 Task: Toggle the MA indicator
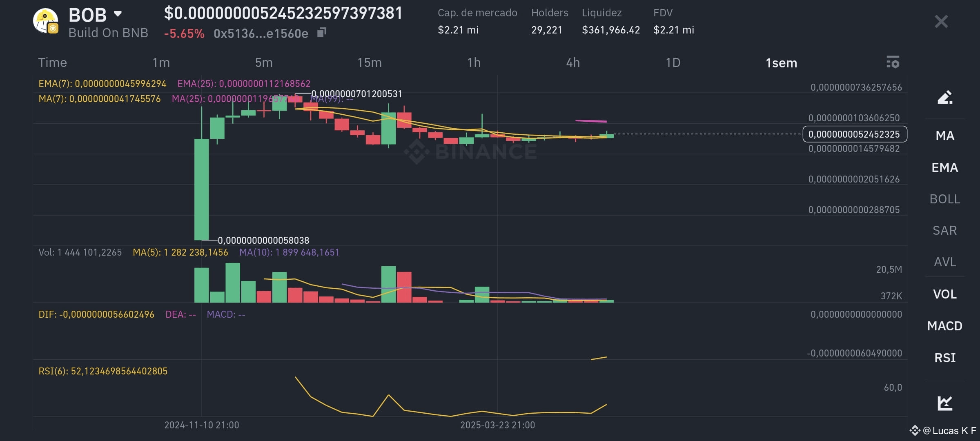(945, 136)
